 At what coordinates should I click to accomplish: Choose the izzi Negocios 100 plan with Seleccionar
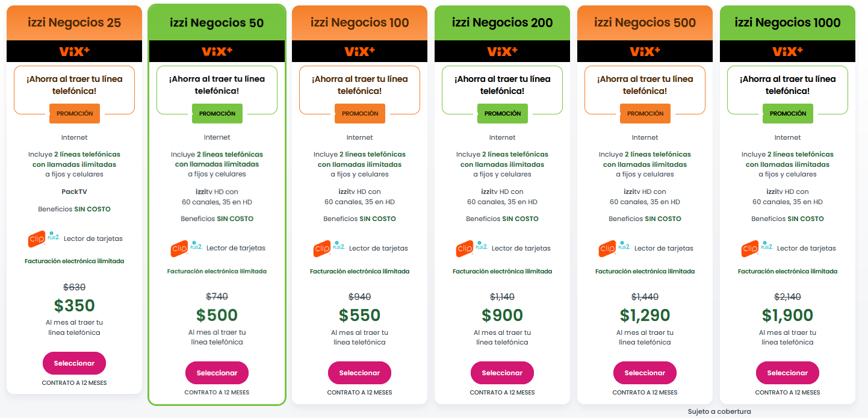point(359,373)
